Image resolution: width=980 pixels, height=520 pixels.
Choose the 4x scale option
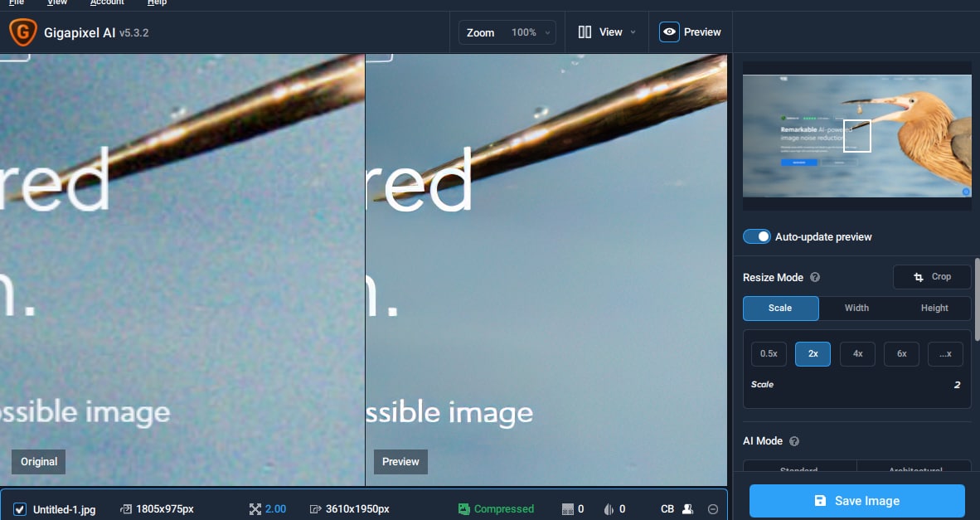857,354
